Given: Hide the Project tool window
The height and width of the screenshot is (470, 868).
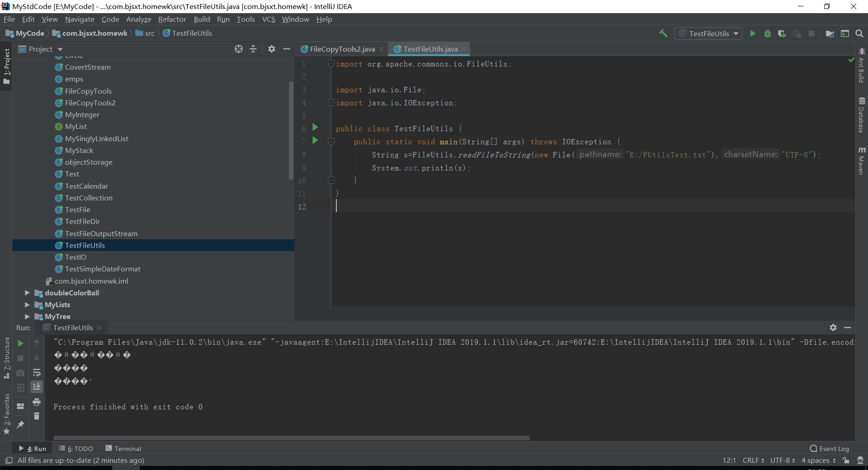Looking at the screenshot, I should pos(286,49).
